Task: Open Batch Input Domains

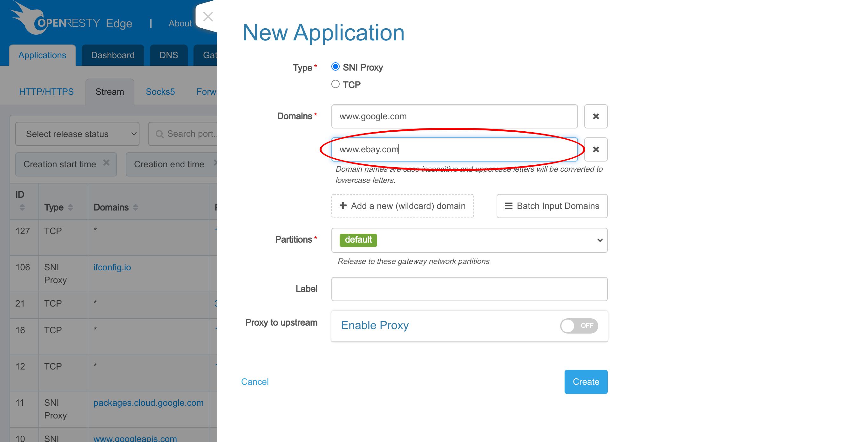Action: [x=552, y=206]
